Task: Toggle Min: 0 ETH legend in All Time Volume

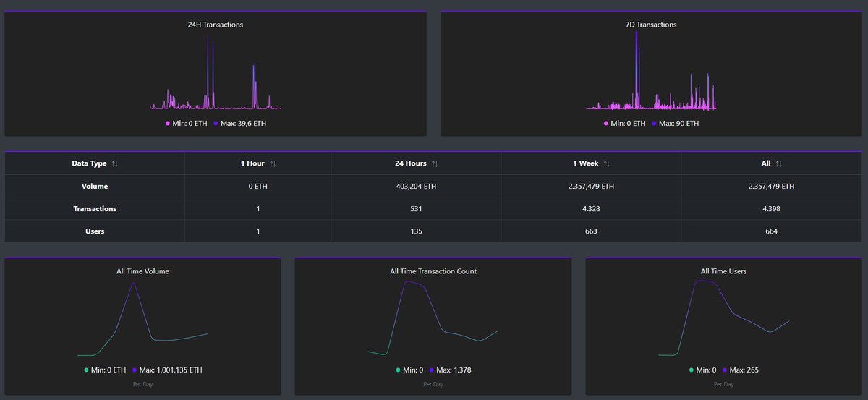Action: (x=105, y=370)
